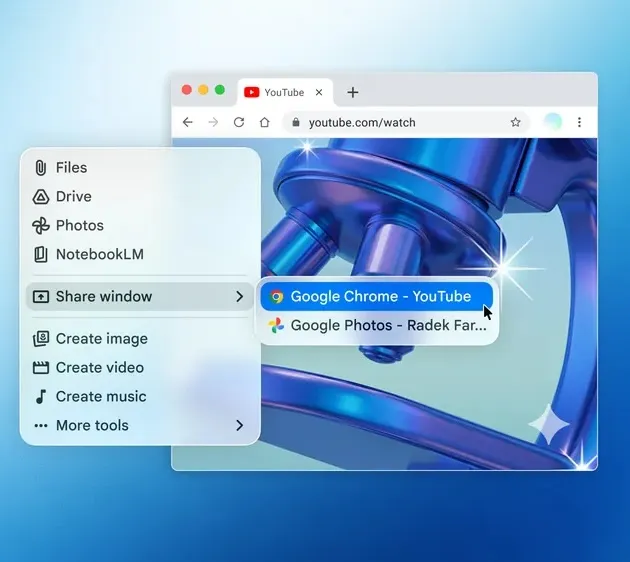Expand the Share window submenu arrow
The width and height of the screenshot is (630, 562).
[x=240, y=297]
